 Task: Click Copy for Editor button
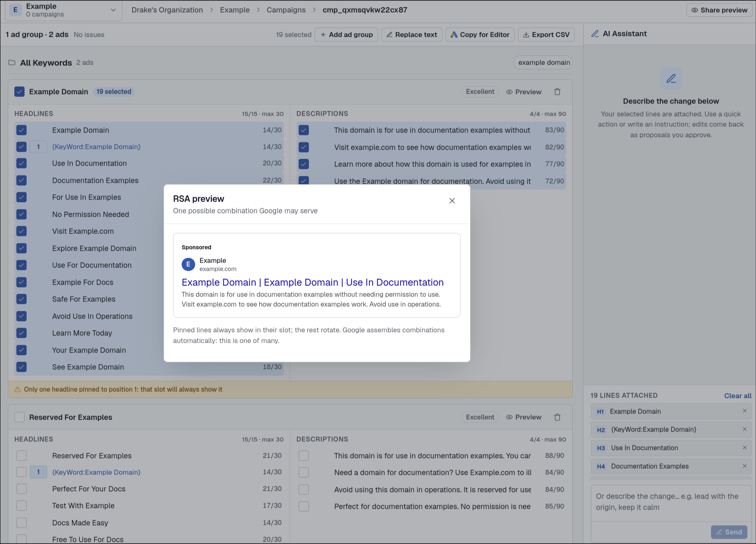click(x=480, y=35)
